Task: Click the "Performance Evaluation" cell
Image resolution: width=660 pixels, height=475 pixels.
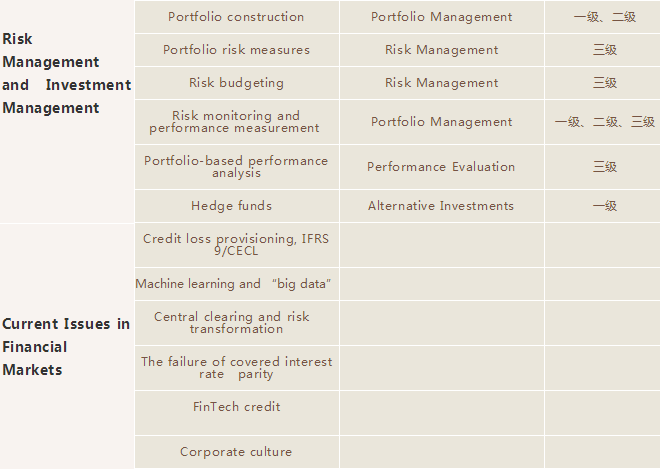Action: 441,167
